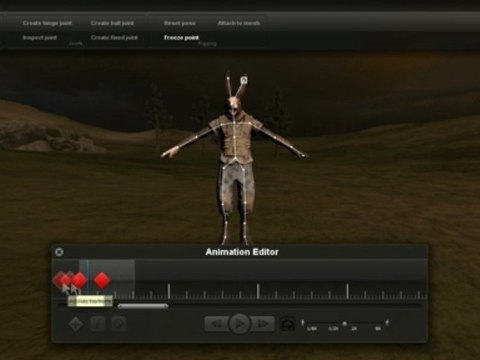The height and width of the screenshot is (360, 480).
Task: Choose the Inspect joint tool
Action: [40, 38]
